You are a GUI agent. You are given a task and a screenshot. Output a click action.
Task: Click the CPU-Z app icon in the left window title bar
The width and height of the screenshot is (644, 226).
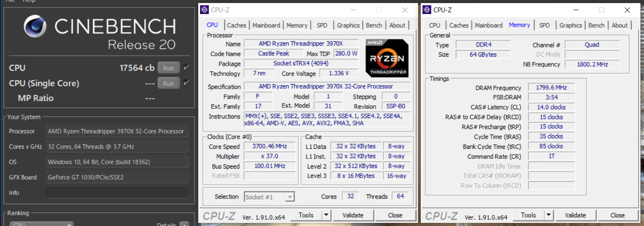(204, 10)
